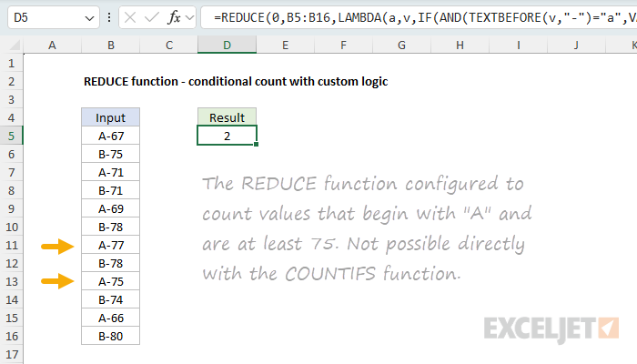The image size is (637, 364).
Task: Select column B header
Action: point(110,45)
